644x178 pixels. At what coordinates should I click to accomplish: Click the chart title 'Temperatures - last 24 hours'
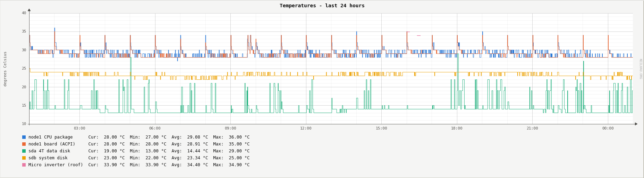click(x=322, y=6)
